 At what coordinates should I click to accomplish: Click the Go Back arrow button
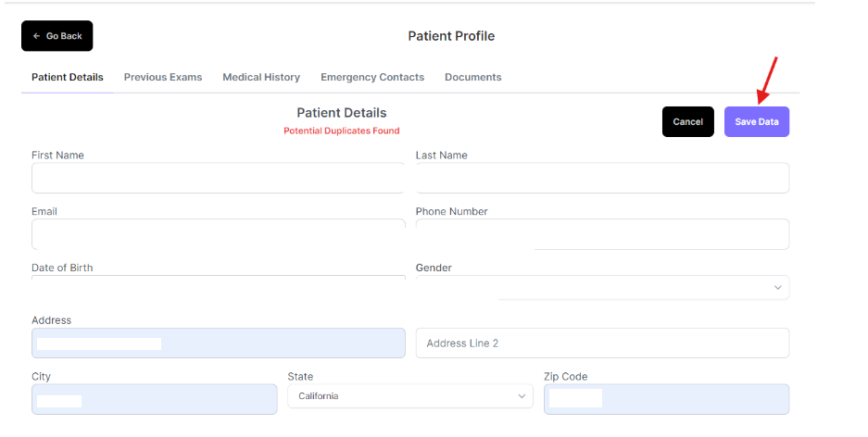pos(57,36)
